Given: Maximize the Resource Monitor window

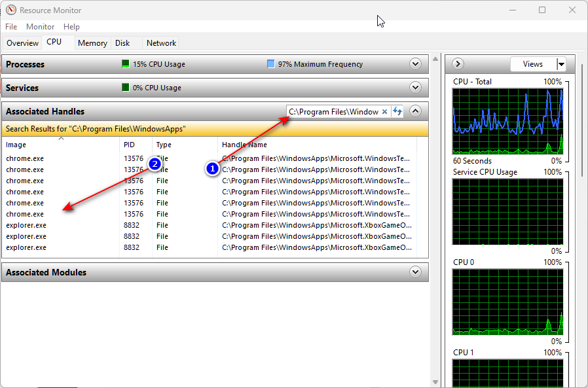Looking at the screenshot, I should click(x=542, y=10).
